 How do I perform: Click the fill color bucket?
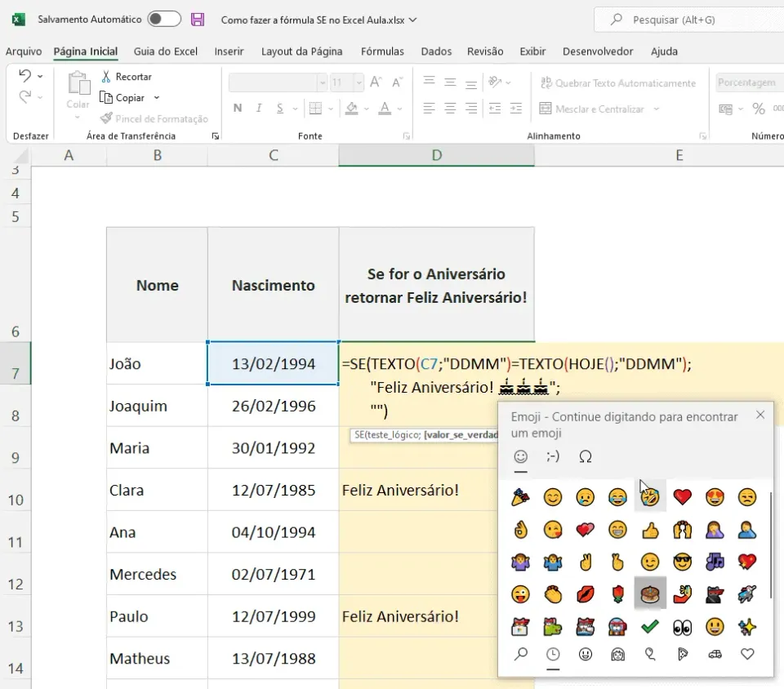tap(351, 109)
